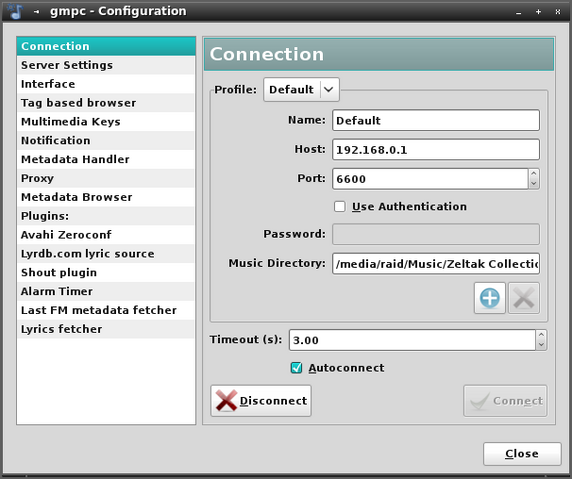
Task: Select Metadata Browser entry
Action: tap(106, 197)
